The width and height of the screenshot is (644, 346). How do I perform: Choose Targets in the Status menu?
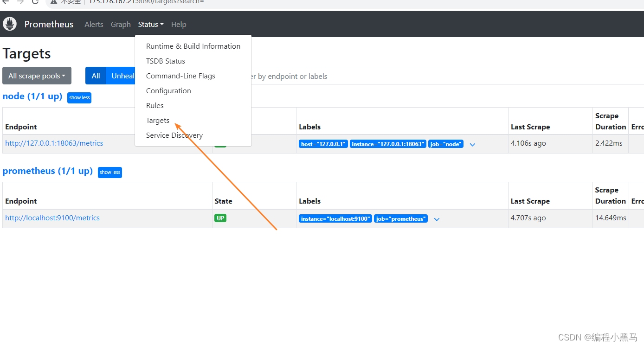tap(193, 120)
